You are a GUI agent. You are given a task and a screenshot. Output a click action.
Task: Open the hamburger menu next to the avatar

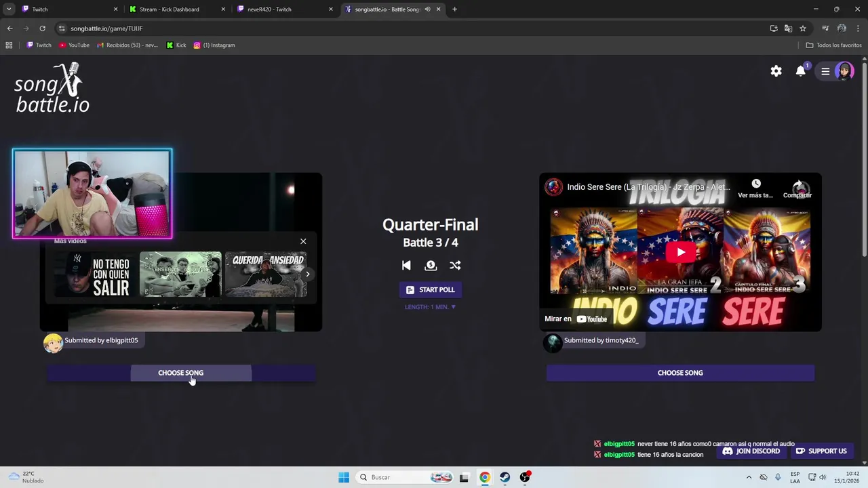point(825,71)
